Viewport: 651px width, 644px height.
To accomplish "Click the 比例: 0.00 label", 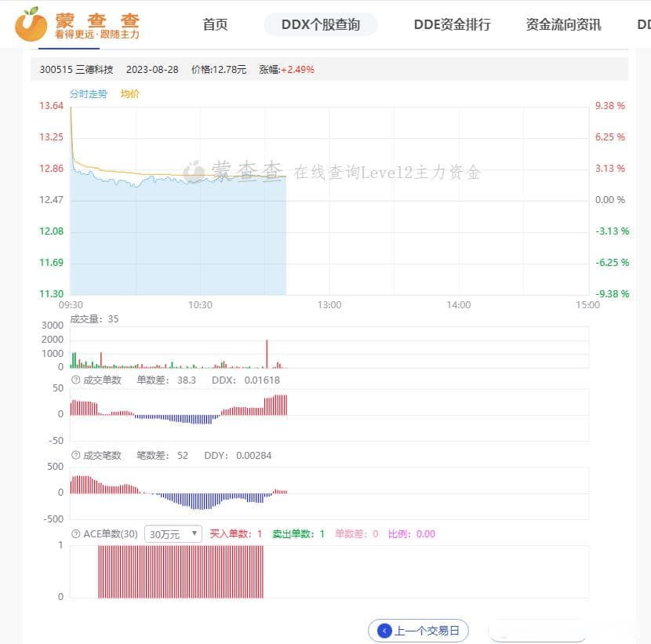I will click(412, 534).
